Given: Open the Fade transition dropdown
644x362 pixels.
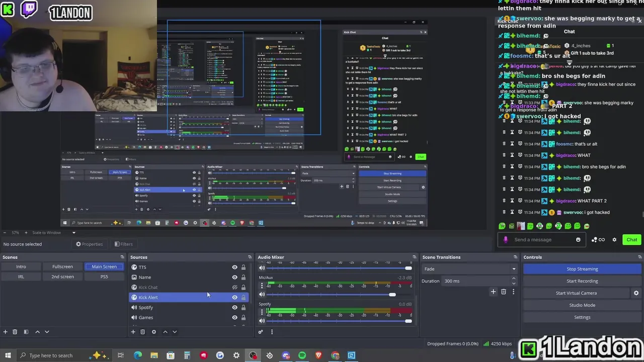Looking at the screenshot, I should pos(469,269).
